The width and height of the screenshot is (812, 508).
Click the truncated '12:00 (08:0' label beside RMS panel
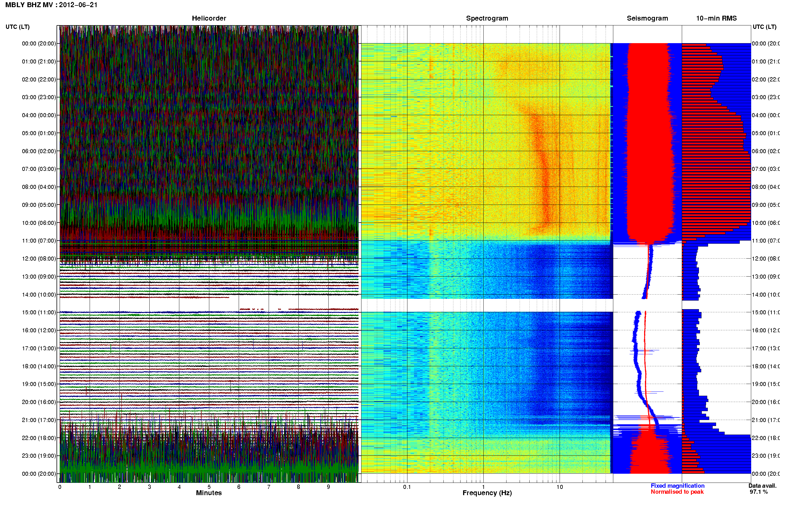[766, 259]
